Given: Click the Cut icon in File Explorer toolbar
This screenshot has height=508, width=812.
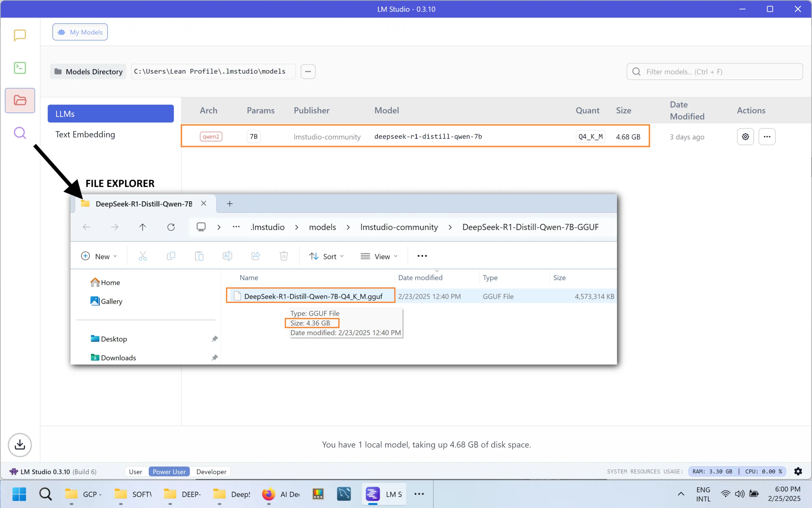Looking at the screenshot, I should (143, 256).
